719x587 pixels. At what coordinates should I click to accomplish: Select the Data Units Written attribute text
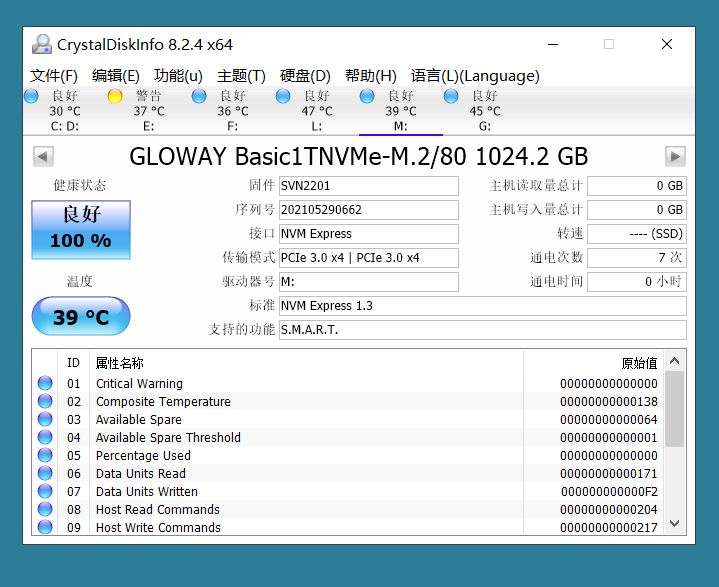147,492
